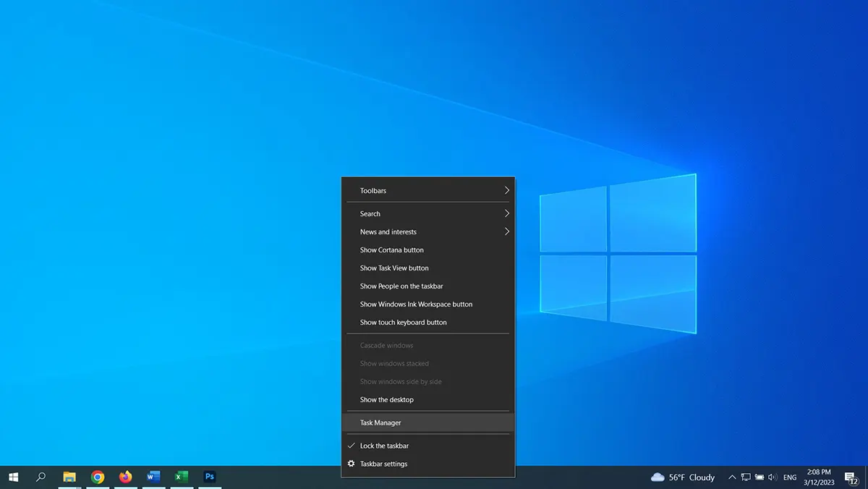This screenshot has height=489, width=868.
Task: Open the 56°F Cloudy weather widget
Action: click(x=683, y=477)
